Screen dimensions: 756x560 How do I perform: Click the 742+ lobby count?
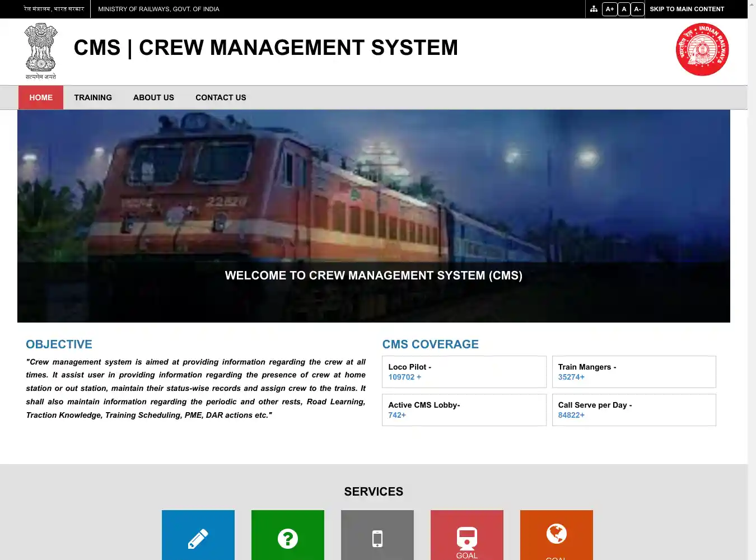point(397,415)
